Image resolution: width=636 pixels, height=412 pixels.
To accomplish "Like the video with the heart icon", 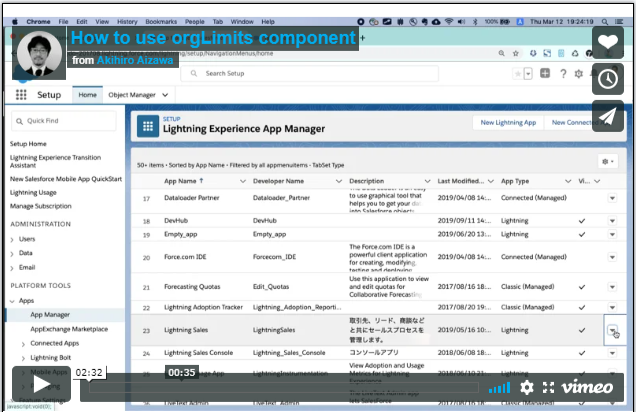I will pos(608,43).
